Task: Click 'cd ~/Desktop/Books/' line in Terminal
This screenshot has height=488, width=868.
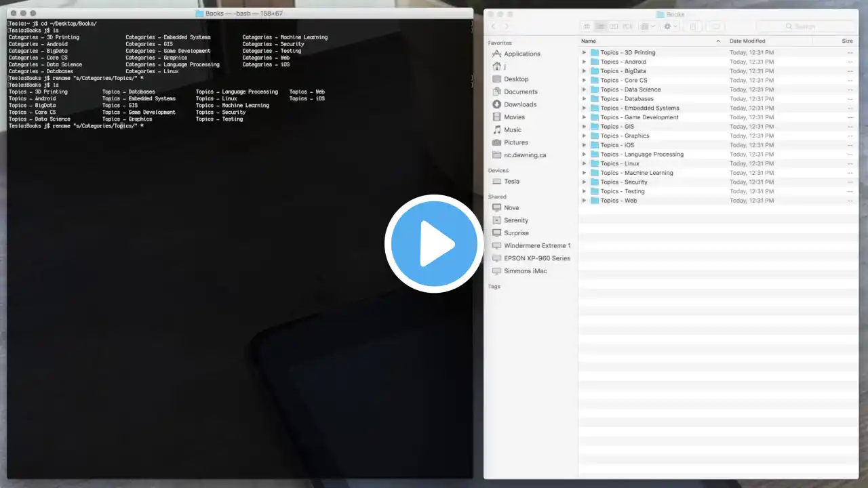Action: (52, 24)
